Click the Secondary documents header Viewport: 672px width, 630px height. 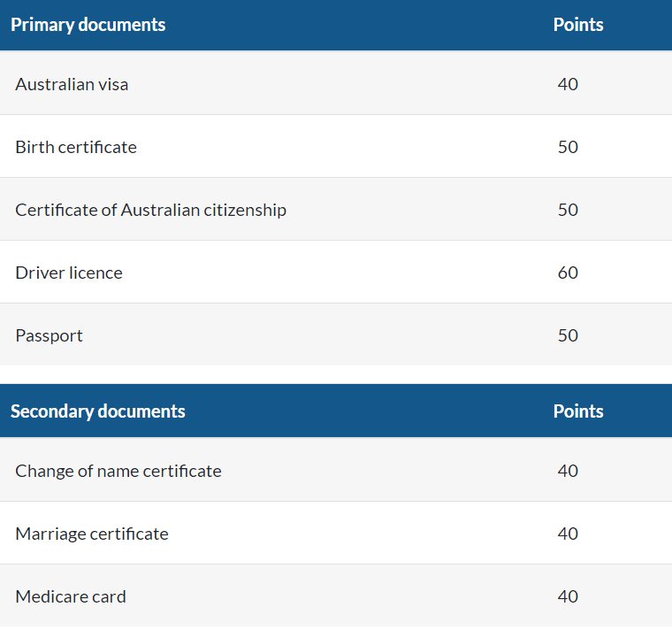point(98,411)
